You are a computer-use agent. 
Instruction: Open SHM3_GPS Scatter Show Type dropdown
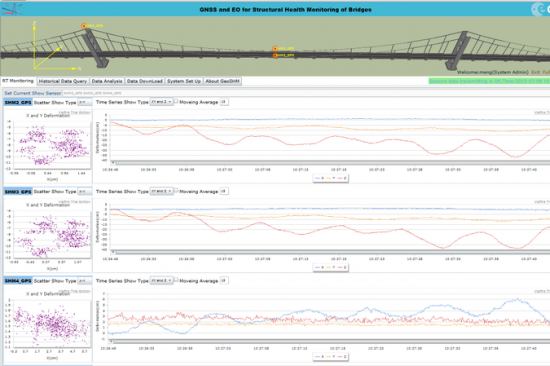point(85,191)
